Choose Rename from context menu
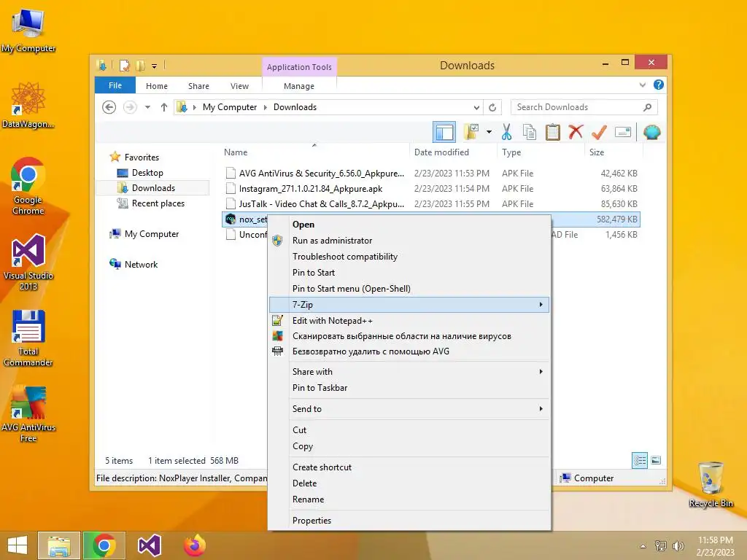 tap(409, 499)
